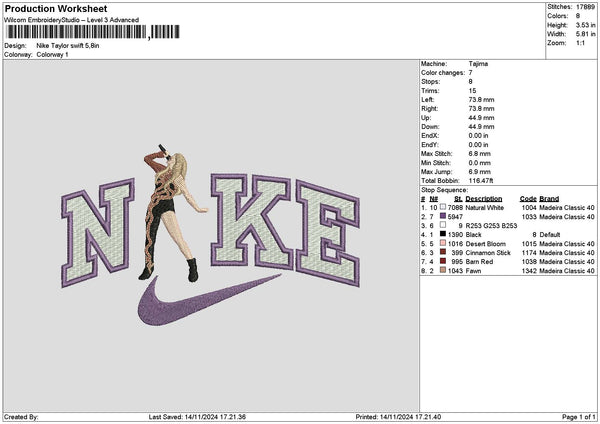Screen dimensions: 600x424
Task: Click the Width value 5.81 in
Action: (585, 34)
